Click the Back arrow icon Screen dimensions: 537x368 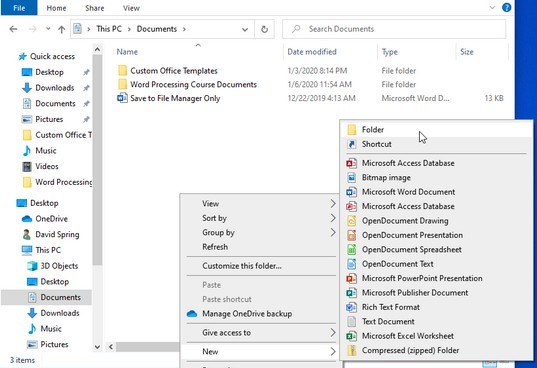pos(13,29)
